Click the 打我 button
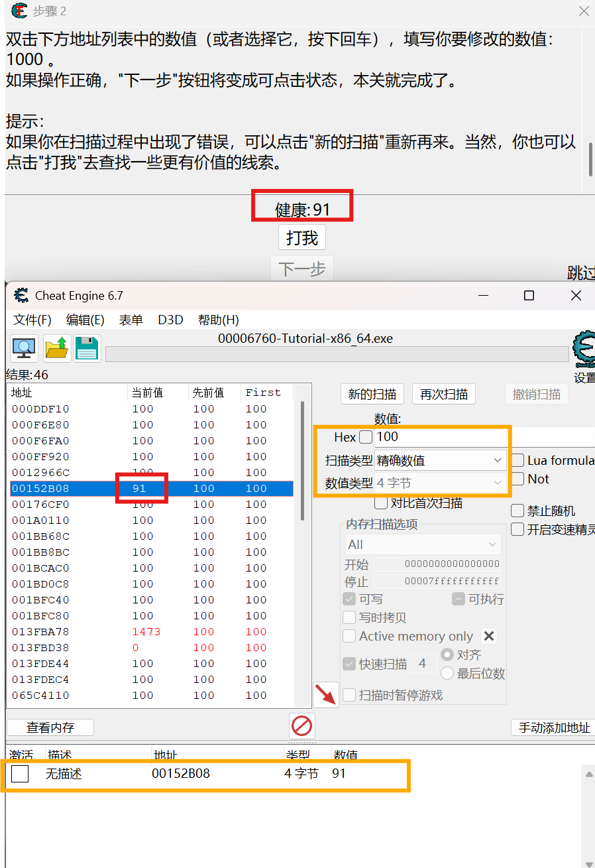This screenshot has width=595, height=868. pyautogui.click(x=302, y=237)
